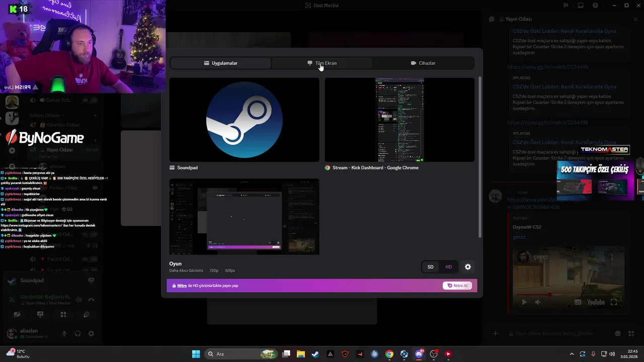Screen dimensions: 644x362
Task: Select HD stream quality
Action: [448, 267]
